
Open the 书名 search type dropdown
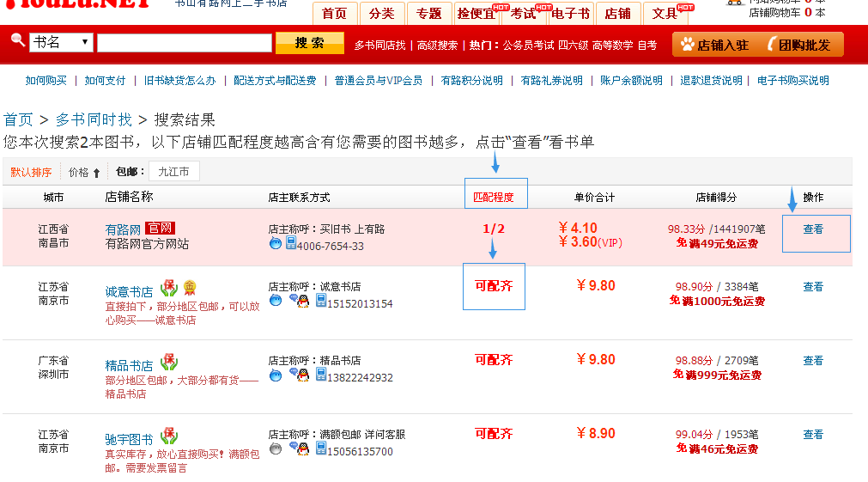[x=61, y=42]
